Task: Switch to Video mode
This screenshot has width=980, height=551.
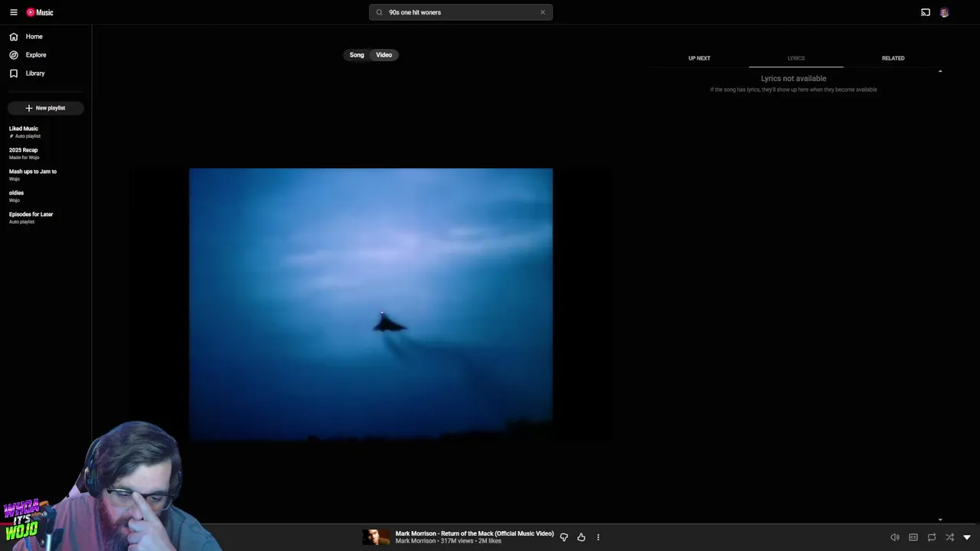Action: (x=384, y=55)
